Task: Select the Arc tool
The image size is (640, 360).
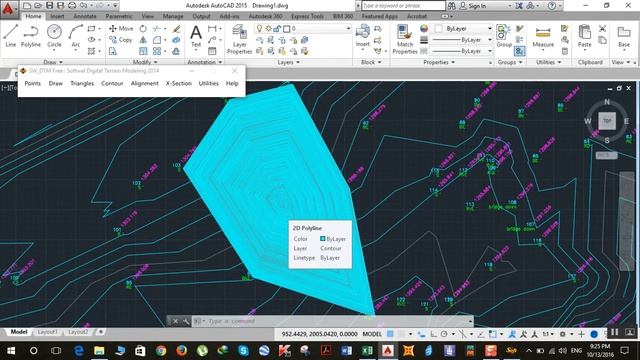Action: click(x=76, y=36)
